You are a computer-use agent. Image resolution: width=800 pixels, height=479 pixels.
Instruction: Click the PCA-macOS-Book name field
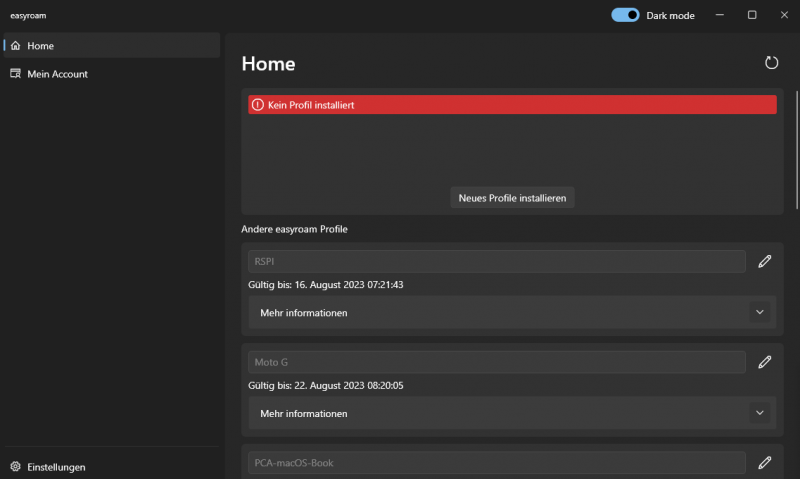click(496, 463)
